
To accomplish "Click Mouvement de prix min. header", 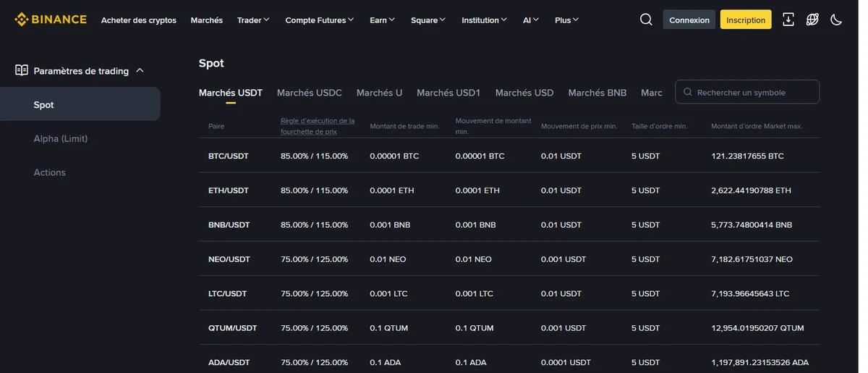I will point(579,126).
